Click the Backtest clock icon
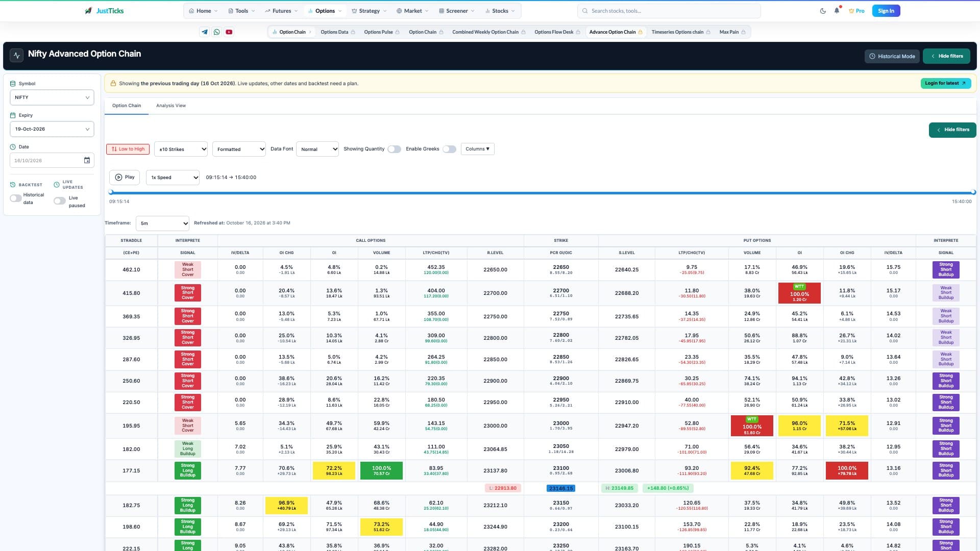The width and height of the screenshot is (980, 551). tap(13, 185)
